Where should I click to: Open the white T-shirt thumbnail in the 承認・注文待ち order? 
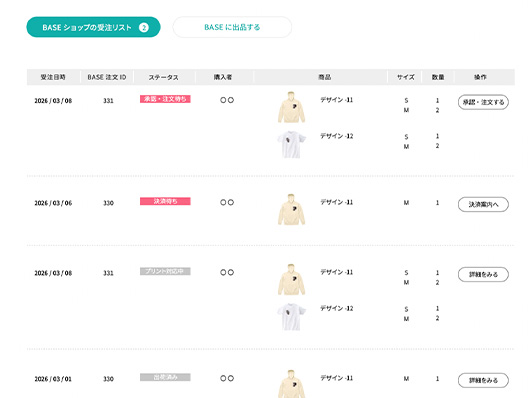pyautogui.click(x=291, y=145)
